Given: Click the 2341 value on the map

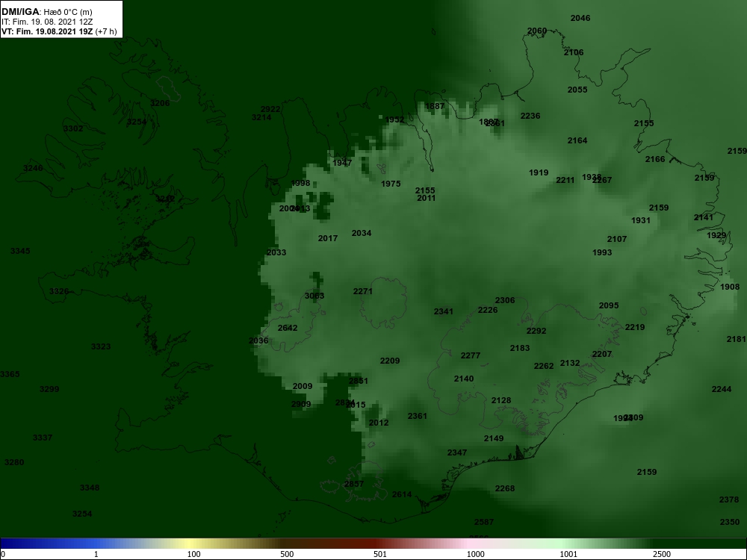Looking at the screenshot, I should [x=444, y=311].
